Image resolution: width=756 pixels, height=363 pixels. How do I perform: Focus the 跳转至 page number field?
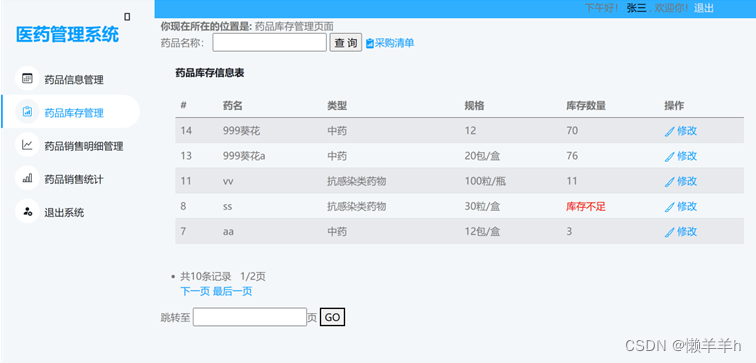(x=250, y=317)
